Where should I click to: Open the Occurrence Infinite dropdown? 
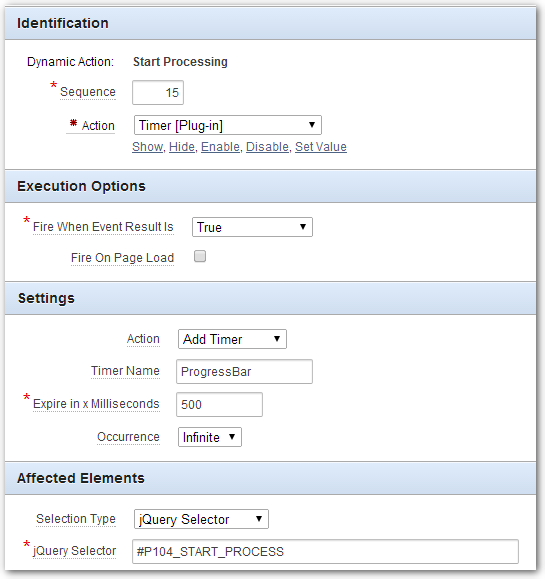pyautogui.click(x=210, y=437)
